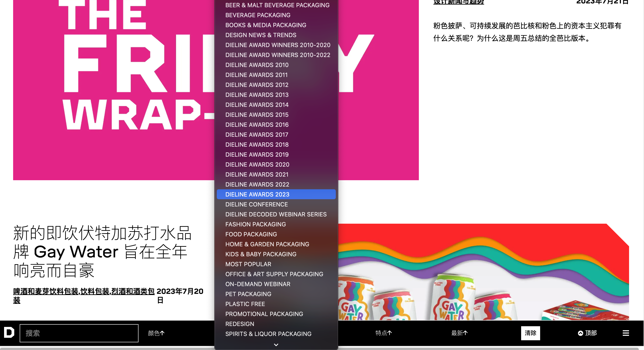The image size is (644, 350).
Task: Open 设计新闻与趋势 category link
Action: [458, 2]
